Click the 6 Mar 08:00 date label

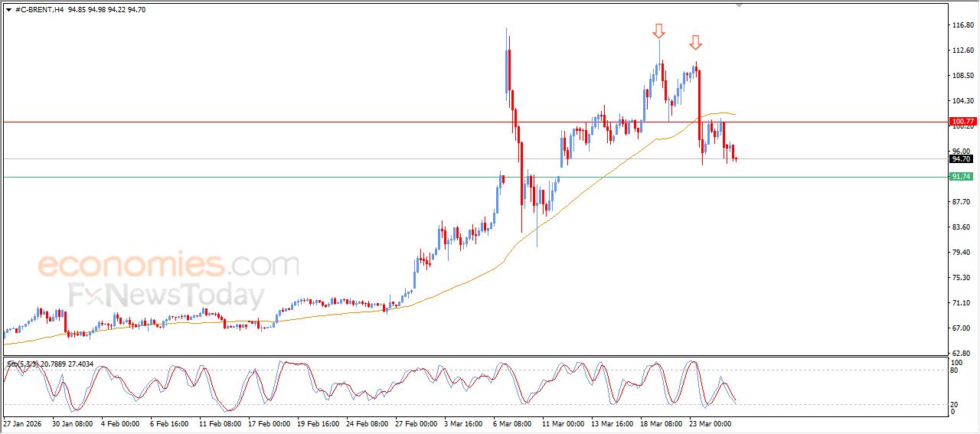point(511,423)
